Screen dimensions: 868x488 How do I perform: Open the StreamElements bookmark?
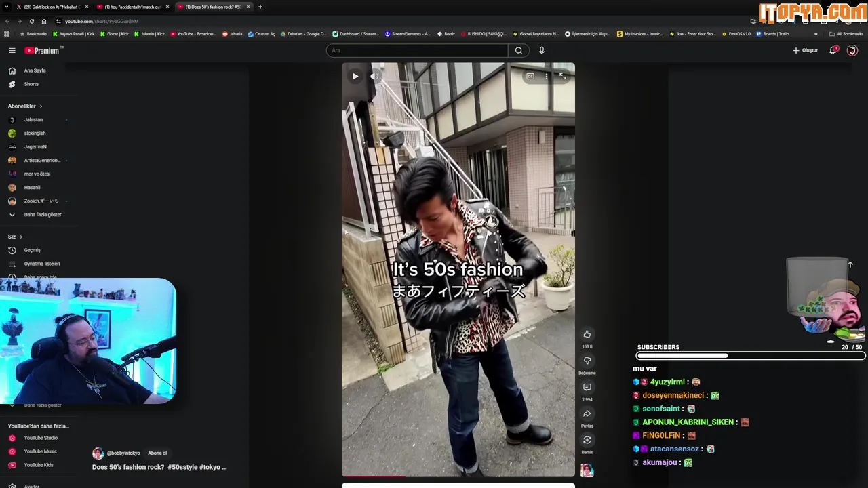408,34
